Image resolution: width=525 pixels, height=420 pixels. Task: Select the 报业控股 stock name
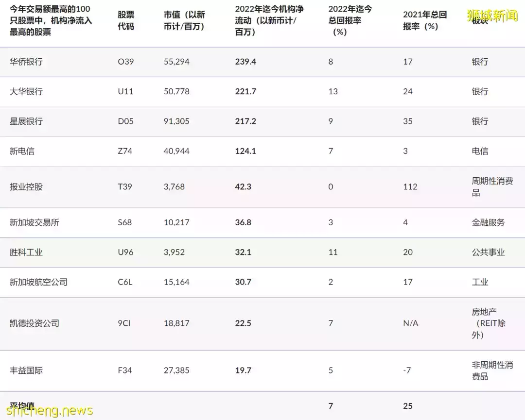pyautogui.click(x=26, y=187)
